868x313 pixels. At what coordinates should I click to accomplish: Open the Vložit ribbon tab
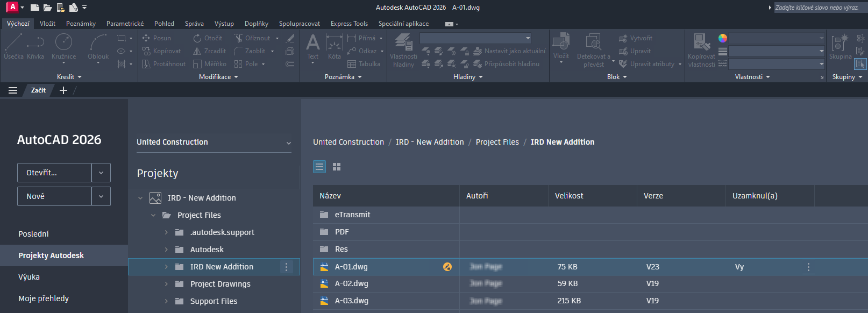point(47,24)
